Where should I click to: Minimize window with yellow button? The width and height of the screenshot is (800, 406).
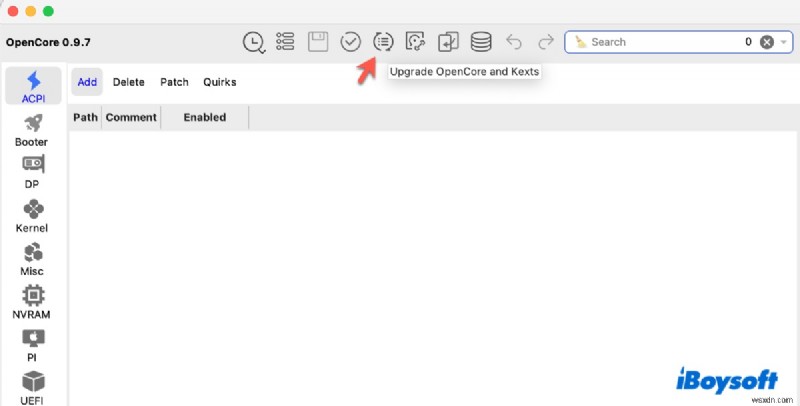click(x=31, y=11)
